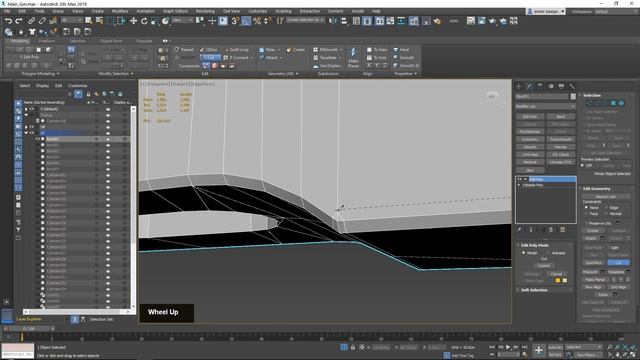
Task: Open the Utilities hammer tab
Action: click(x=572, y=86)
